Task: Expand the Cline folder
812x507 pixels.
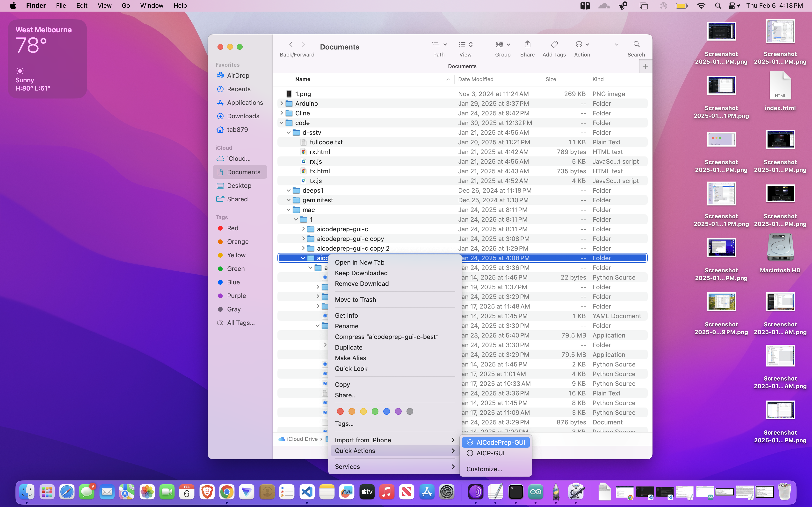Action: tap(282, 113)
